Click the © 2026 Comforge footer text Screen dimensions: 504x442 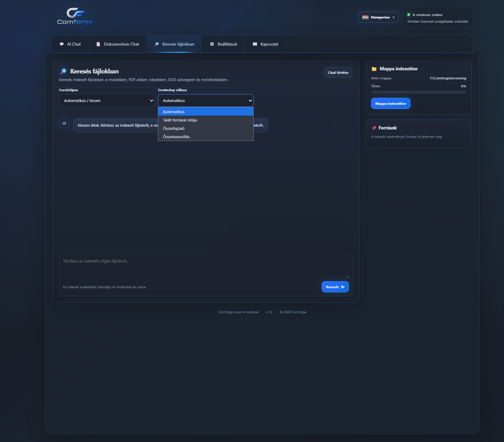point(293,312)
